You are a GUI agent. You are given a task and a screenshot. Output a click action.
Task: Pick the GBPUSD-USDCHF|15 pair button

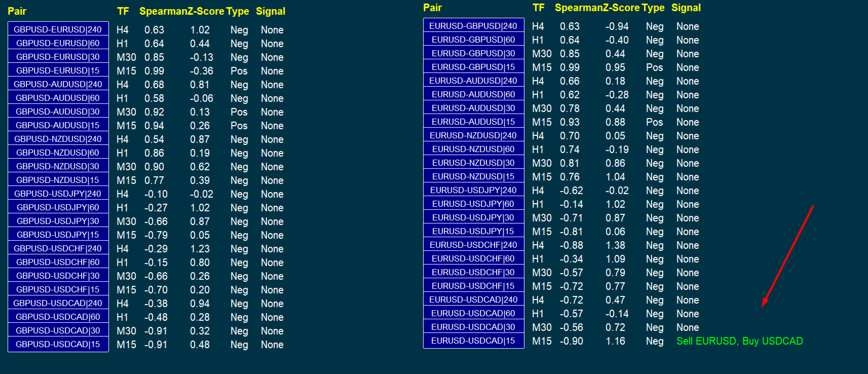coord(58,289)
